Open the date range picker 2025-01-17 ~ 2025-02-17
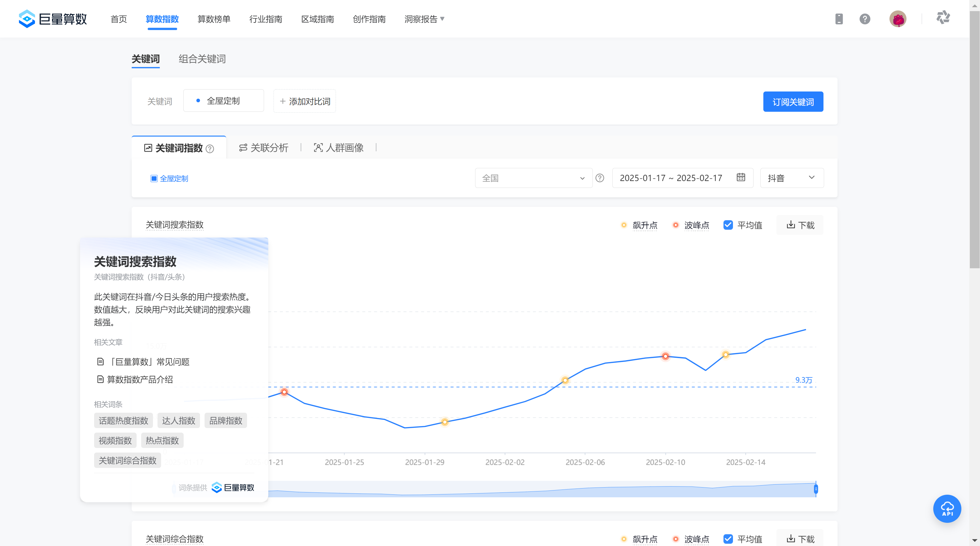980x546 pixels. pyautogui.click(x=683, y=178)
